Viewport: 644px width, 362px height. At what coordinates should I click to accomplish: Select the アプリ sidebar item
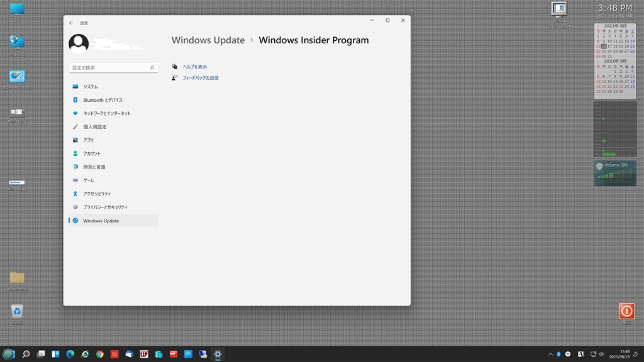[x=113, y=140]
